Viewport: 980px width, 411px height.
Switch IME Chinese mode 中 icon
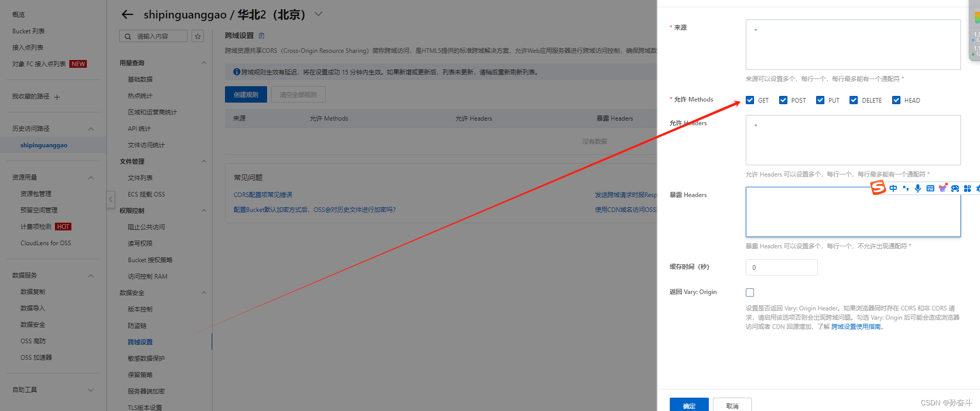(893, 188)
